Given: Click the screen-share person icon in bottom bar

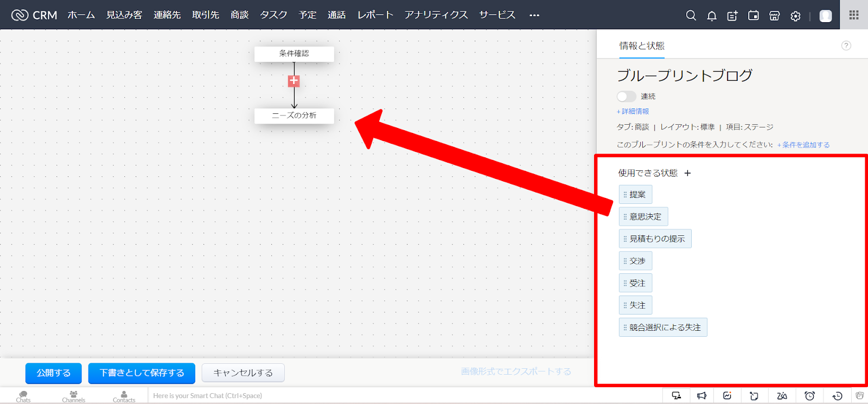Looking at the screenshot, I should pos(676,396).
